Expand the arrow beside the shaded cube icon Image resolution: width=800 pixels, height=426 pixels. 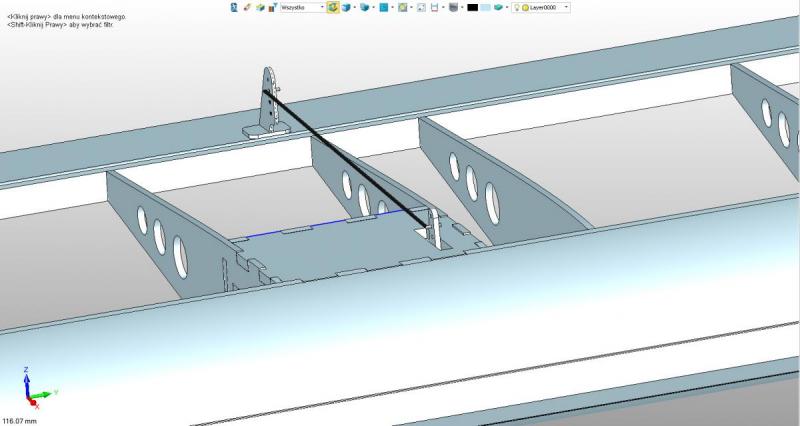[x=355, y=7]
